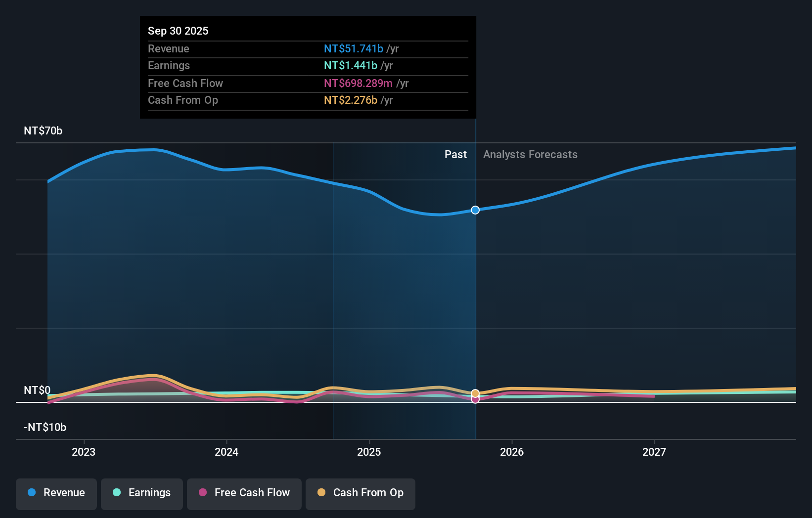Click the pink Free Cash Flow legend dot
The image size is (812, 518).
coord(203,492)
